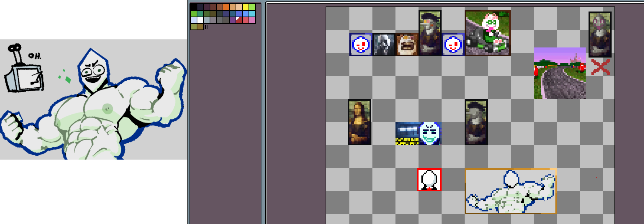
Task: Click the red X mark sprite
Action: pyautogui.click(x=601, y=67)
